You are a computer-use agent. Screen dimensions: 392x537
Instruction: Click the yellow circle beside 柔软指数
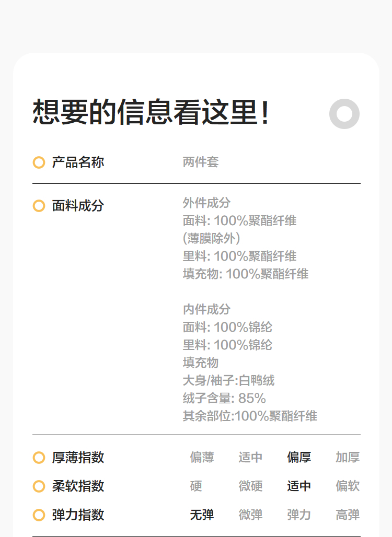(x=39, y=486)
